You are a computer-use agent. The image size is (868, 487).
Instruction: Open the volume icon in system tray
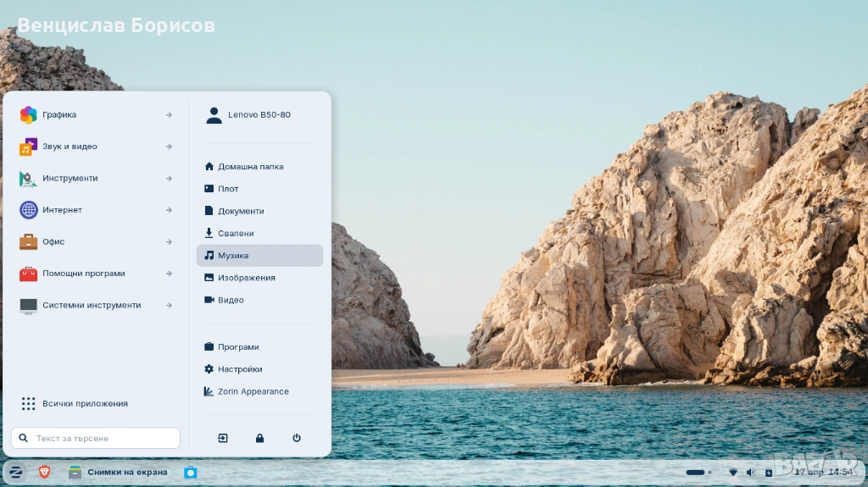pos(750,472)
